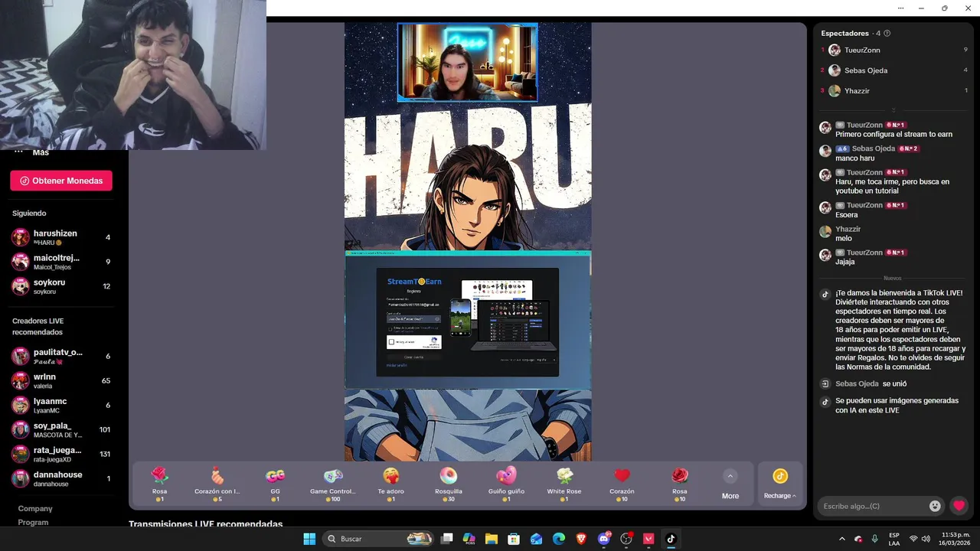Open wrlnn recommended LIVE creator
980x551 pixels.
(x=61, y=381)
